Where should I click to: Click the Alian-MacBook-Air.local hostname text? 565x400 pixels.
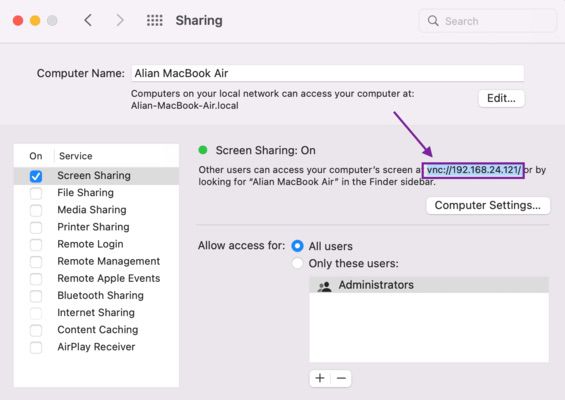(184, 106)
